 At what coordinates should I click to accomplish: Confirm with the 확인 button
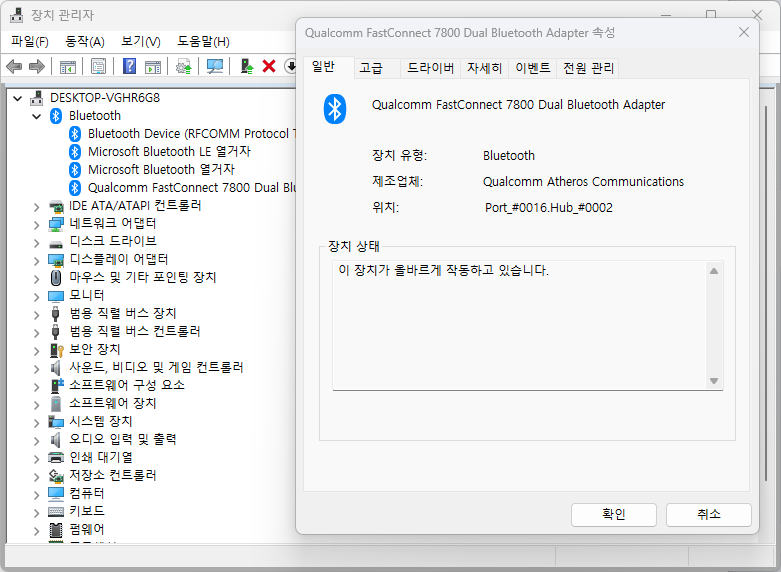point(614,514)
